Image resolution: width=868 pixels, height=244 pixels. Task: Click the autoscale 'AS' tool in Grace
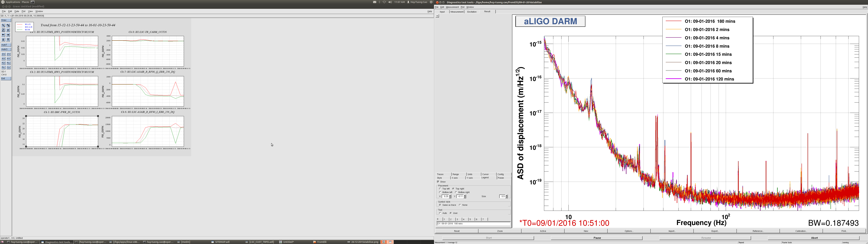(x=8, y=25)
